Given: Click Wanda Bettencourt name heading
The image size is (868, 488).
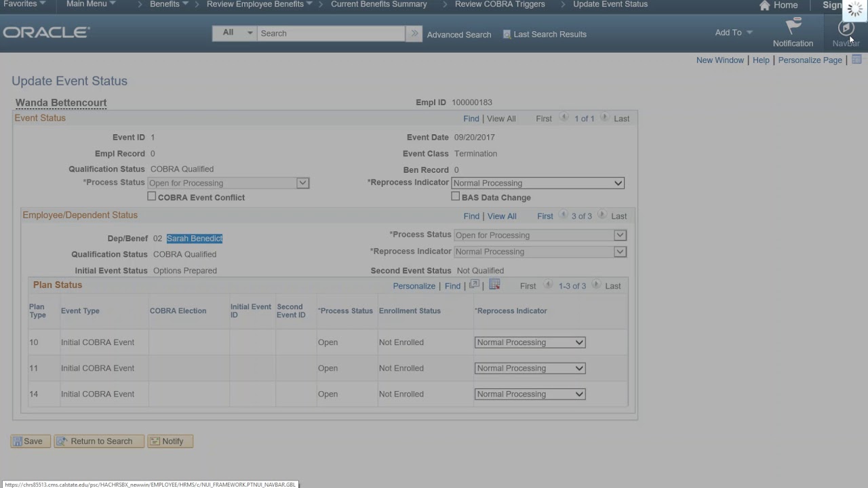Looking at the screenshot, I should pos(61,103).
